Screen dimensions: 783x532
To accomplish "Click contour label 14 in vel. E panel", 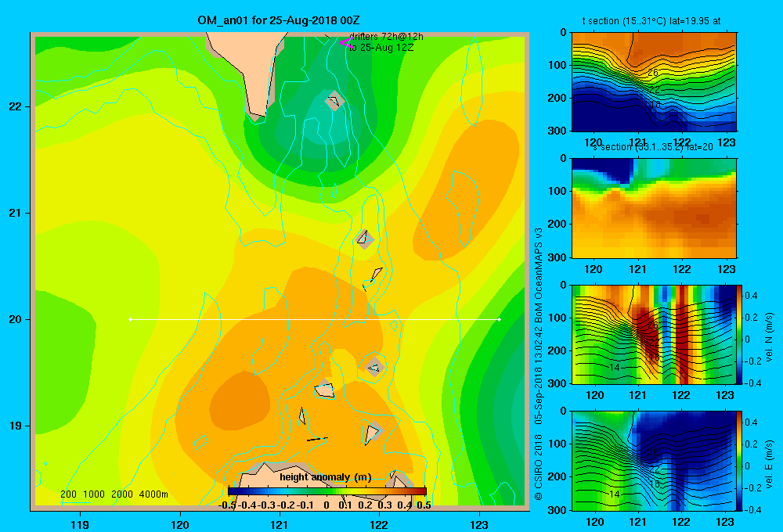I will [615, 494].
